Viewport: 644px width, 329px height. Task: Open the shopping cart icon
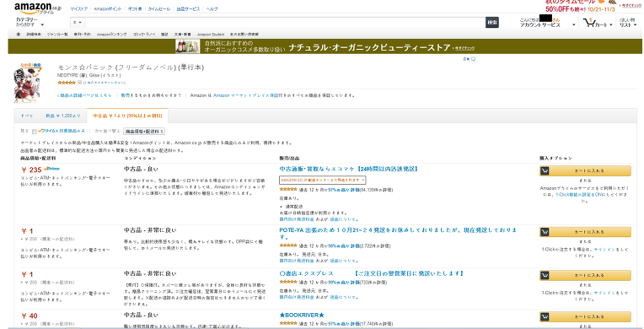589,23
